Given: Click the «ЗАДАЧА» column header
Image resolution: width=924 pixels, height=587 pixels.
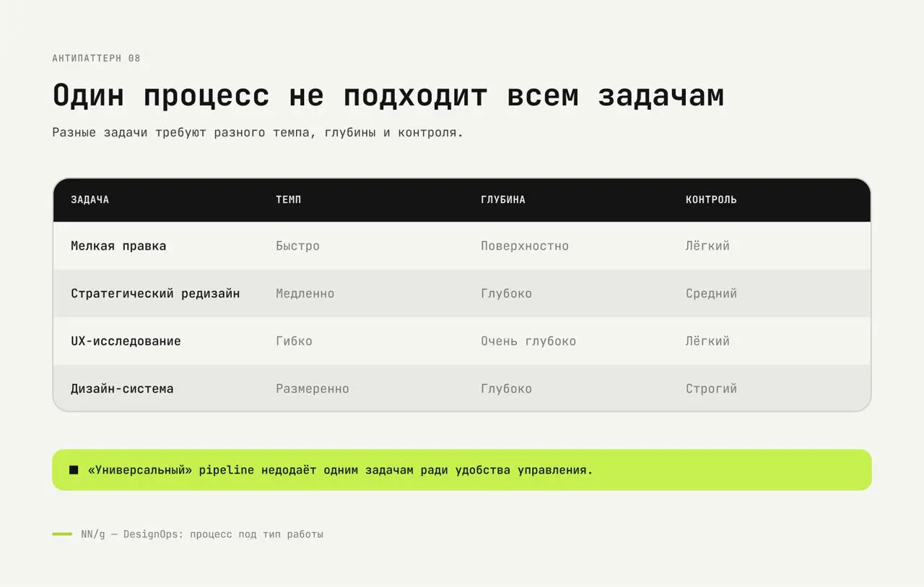Looking at the screenshot, I should 90,200.
